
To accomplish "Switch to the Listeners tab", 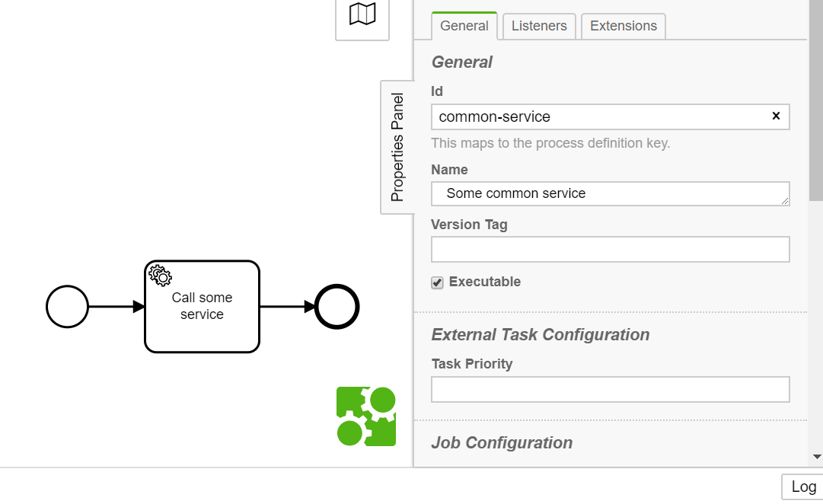I will (539, 26).
